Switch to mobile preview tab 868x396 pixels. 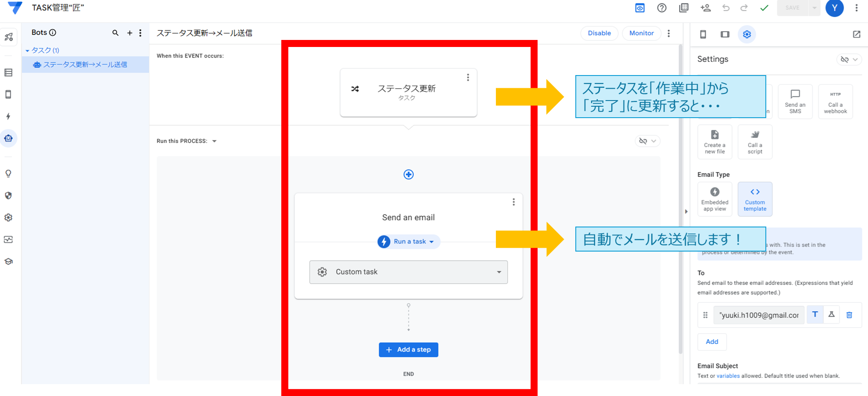pos(703,34)
